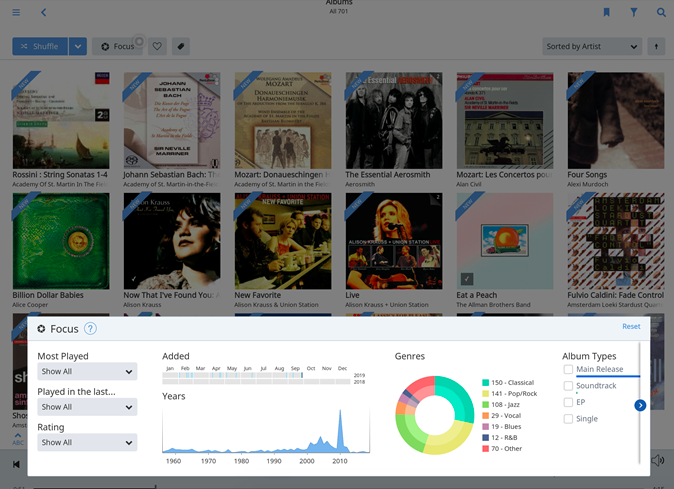Toggle the Focus button in toolbar
The height and width of the screenshot is (489, 674).
pyautogui.click(x=119, y=46)
